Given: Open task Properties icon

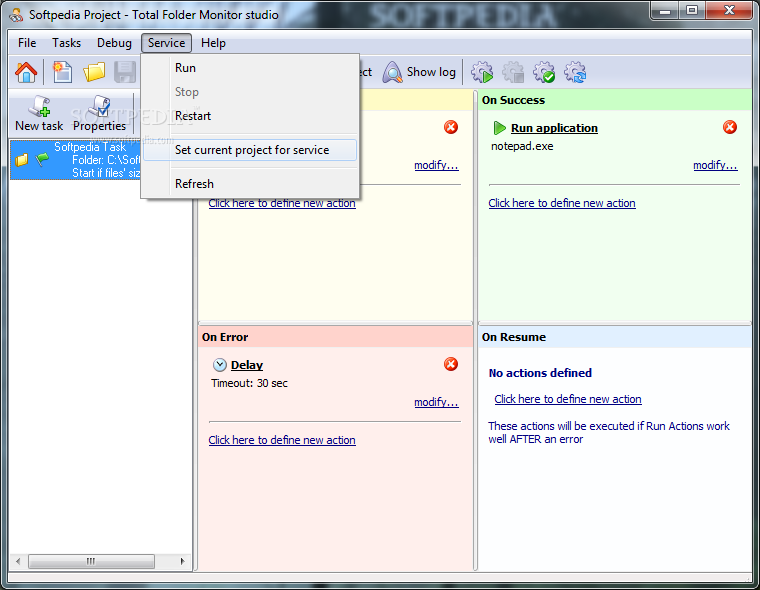Looking at the screenshot, I should (99, 113).
